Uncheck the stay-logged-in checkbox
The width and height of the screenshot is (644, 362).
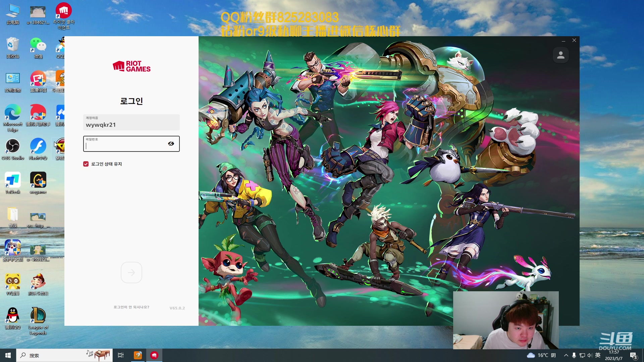pos(86,164)
